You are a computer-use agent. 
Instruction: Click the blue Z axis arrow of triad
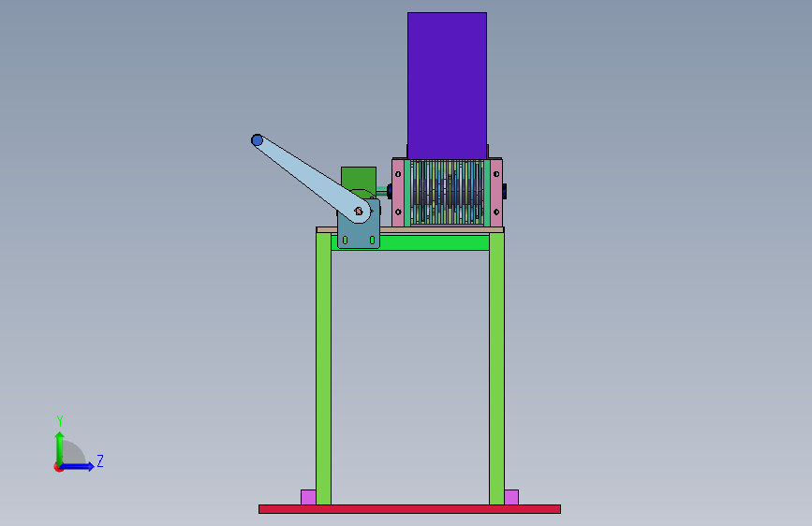coord(78,466)
